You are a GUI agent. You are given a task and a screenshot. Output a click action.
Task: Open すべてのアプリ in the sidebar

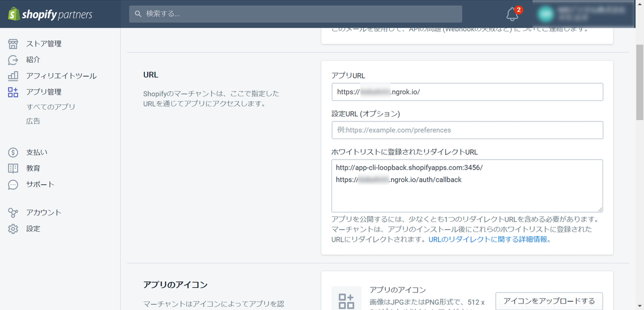coord(51,107)
